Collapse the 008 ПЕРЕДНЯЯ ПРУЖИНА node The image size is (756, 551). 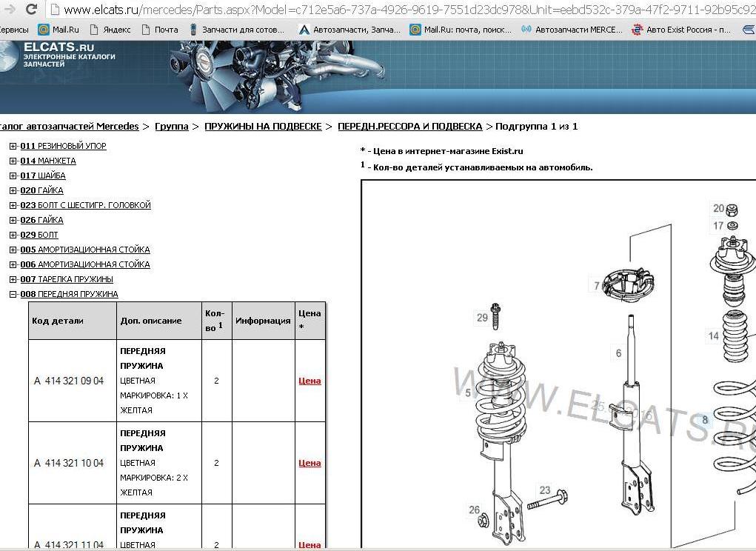(x=13, y=294)
